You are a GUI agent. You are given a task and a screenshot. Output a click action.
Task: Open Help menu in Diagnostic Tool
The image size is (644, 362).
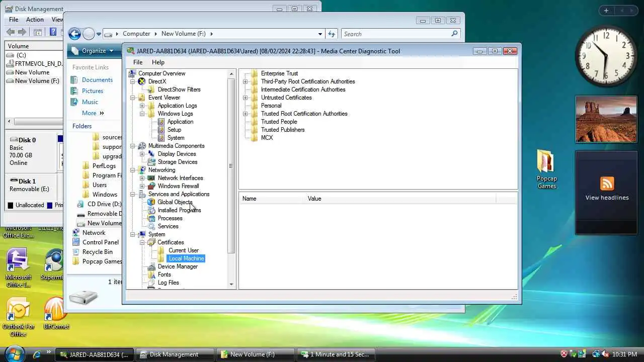pos(158,62)
